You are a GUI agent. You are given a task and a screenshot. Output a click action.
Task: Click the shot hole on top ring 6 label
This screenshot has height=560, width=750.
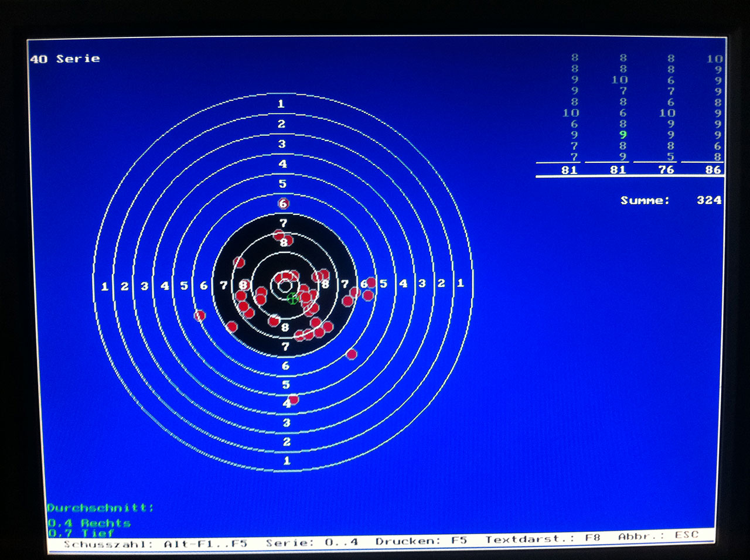(284, 203)
